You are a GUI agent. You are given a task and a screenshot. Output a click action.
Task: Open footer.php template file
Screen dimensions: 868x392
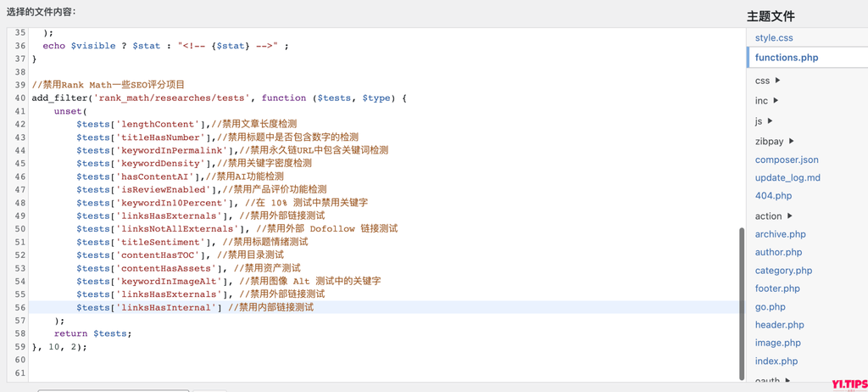(x=777, y=288)
